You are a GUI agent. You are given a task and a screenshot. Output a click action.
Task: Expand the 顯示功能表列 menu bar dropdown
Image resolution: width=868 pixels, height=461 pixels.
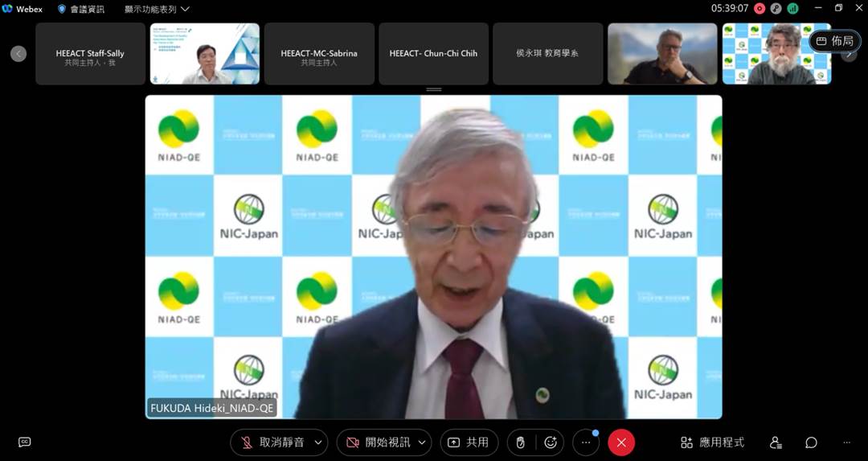point(158,9)
